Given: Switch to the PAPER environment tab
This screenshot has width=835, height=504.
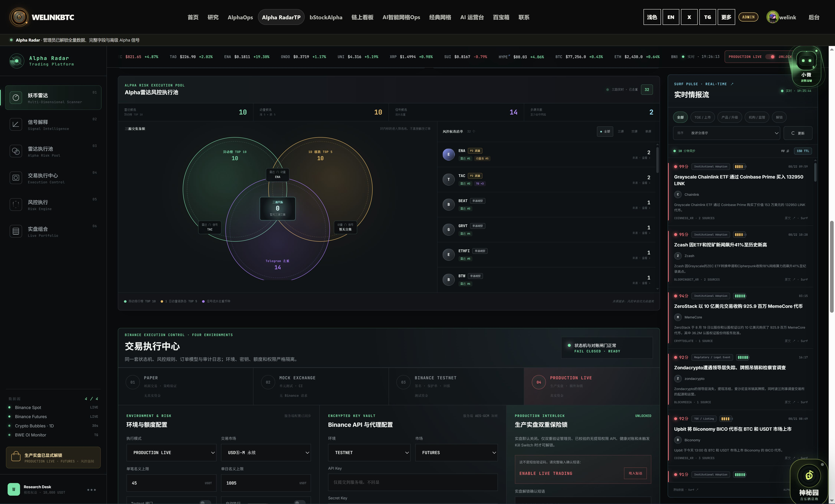Looking at the screenshot, I should (185, 386).
